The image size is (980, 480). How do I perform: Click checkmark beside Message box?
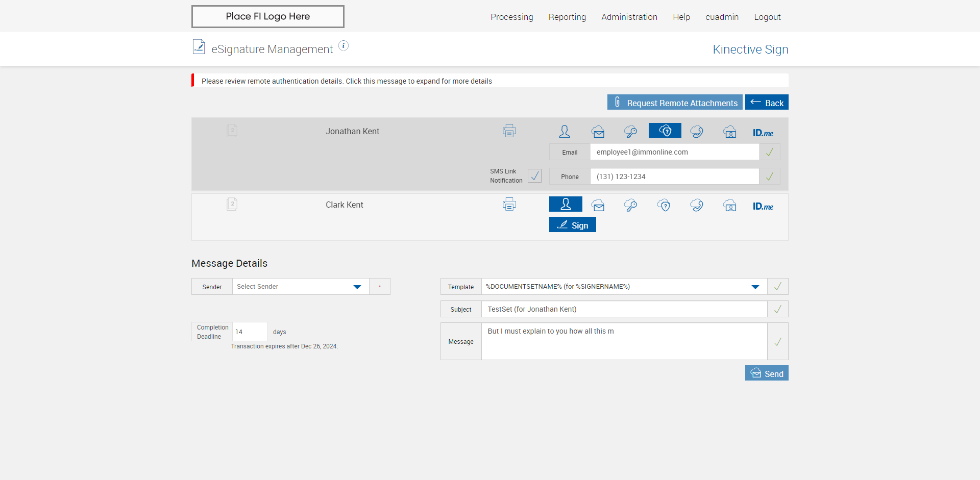[x=778, y=342]
